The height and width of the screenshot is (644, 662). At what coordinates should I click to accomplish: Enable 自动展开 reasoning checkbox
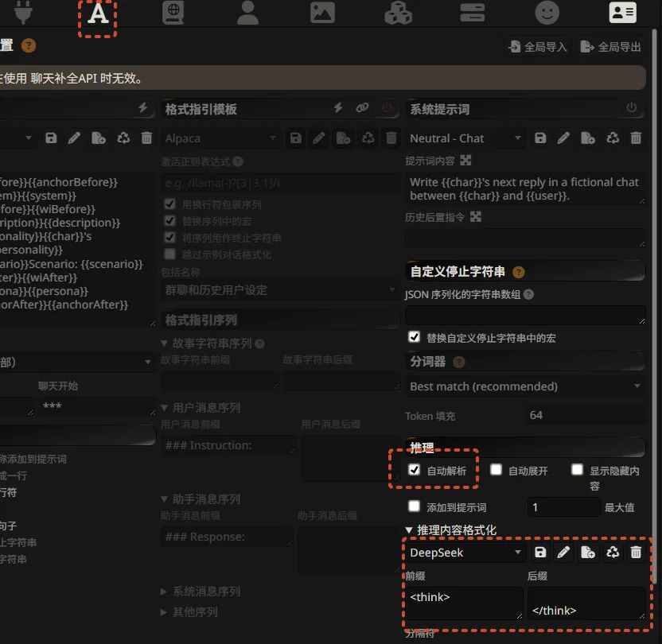tap(496, 470)
